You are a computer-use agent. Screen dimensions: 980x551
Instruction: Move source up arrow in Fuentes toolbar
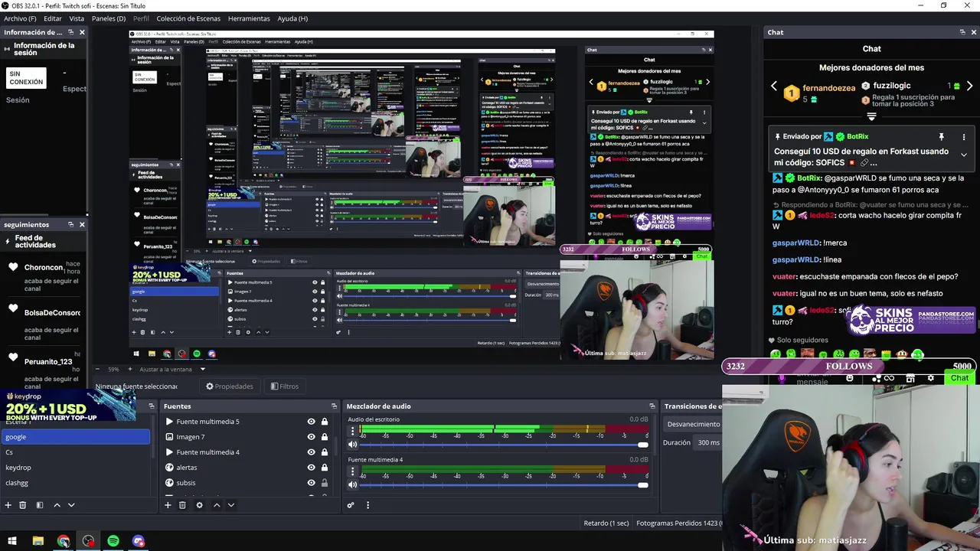pos(217,505)
